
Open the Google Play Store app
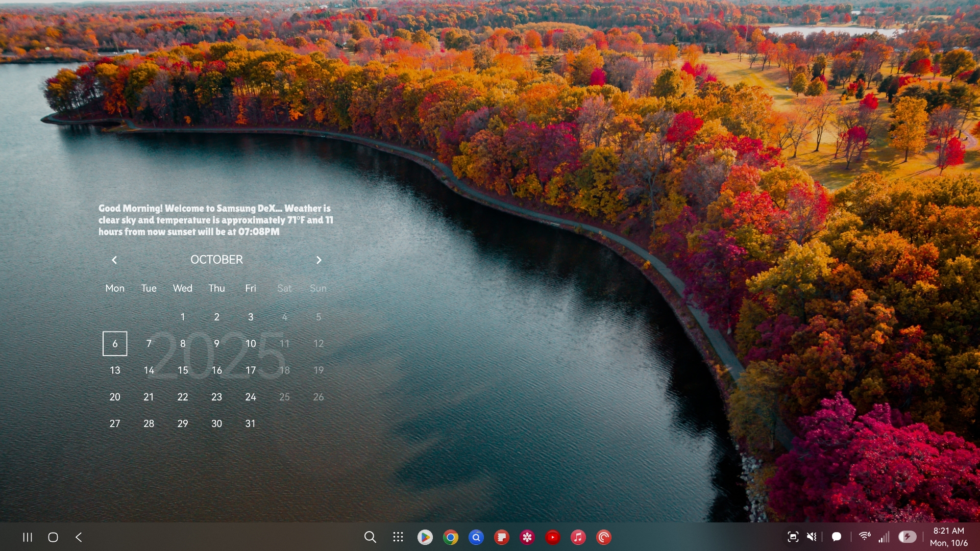click(x=425, y=537)
